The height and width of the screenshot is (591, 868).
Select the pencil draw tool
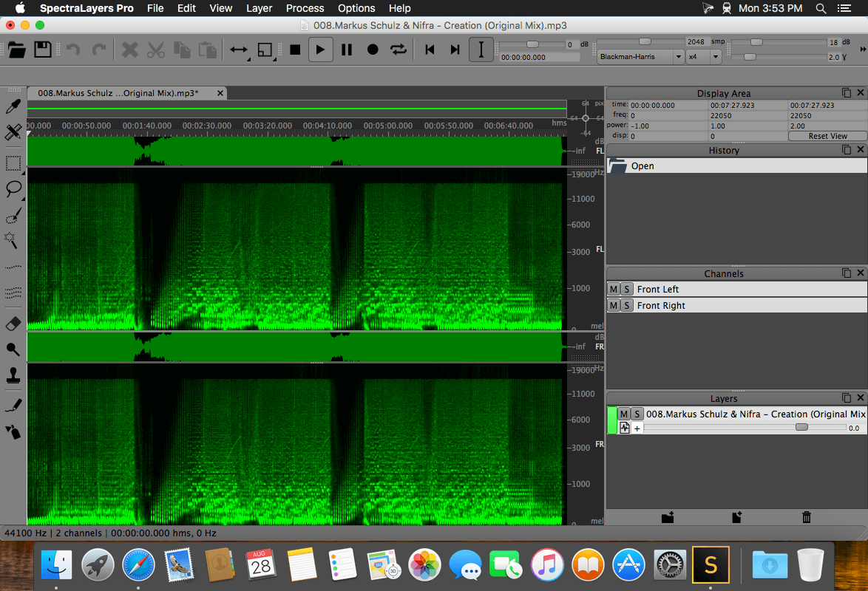[x=13, y=406]
